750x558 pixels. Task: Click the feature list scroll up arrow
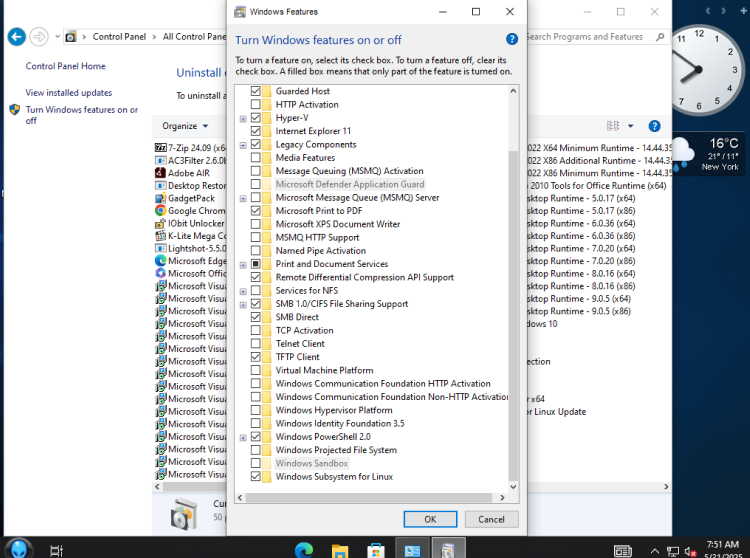(513, 91)
